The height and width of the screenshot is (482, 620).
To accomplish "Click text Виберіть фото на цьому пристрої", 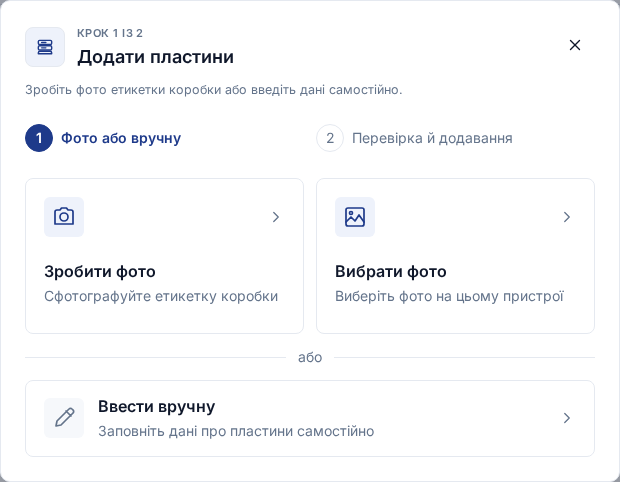I will point(449,296).
